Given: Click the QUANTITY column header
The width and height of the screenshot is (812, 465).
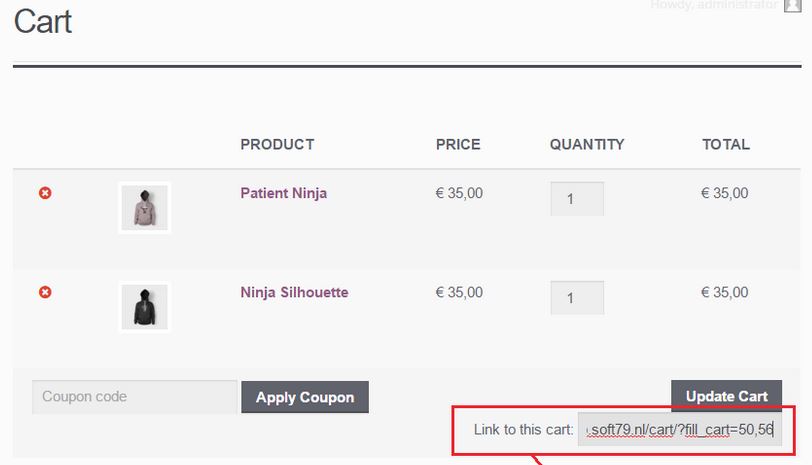Looking at the screenshot, I should coord(587,144).
